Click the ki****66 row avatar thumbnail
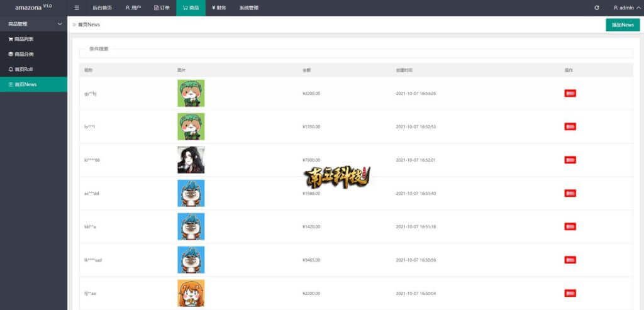Viewport: 644px width, 310px height. point(191,160)
